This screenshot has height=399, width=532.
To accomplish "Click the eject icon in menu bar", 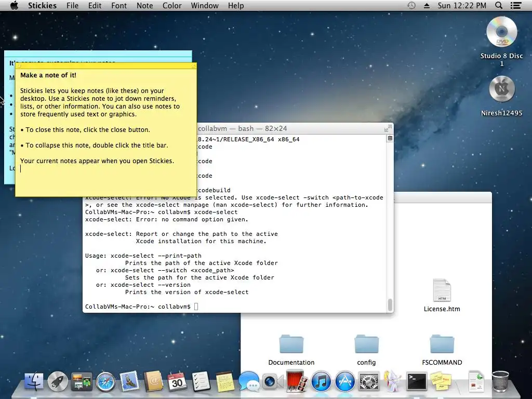I will tap(427, 5).
